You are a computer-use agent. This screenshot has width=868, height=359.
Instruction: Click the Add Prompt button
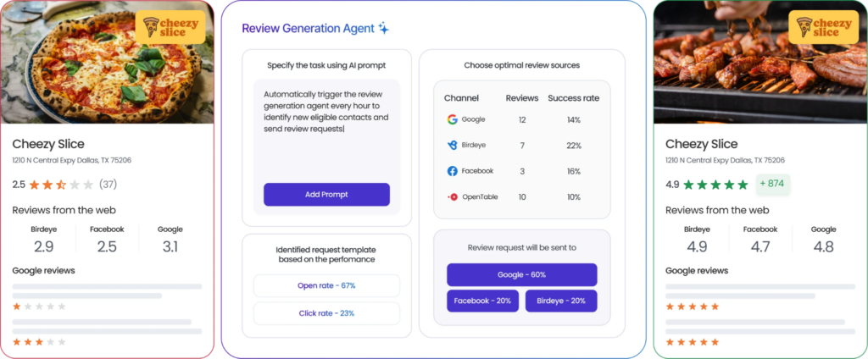click(326, 195)
